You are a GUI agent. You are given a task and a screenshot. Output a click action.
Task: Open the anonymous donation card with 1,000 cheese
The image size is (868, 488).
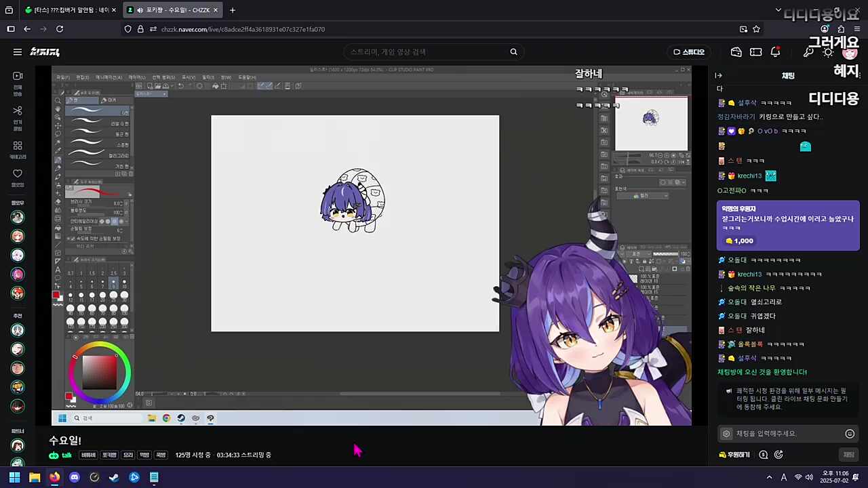pyautogui.click(x=788, y=226)
